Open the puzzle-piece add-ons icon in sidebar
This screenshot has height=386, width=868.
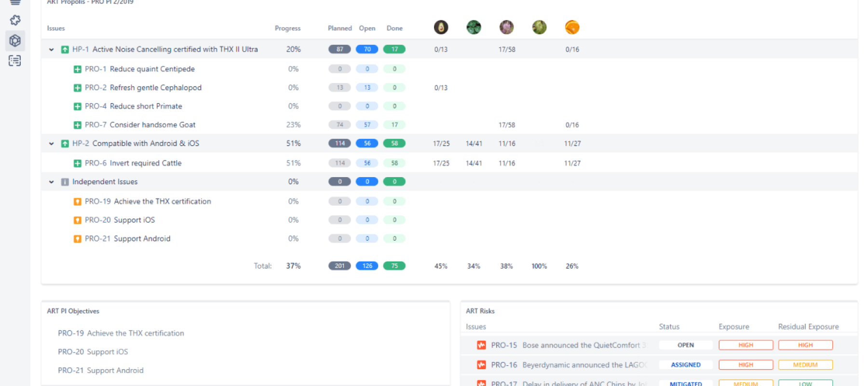(x=15, y=20)
